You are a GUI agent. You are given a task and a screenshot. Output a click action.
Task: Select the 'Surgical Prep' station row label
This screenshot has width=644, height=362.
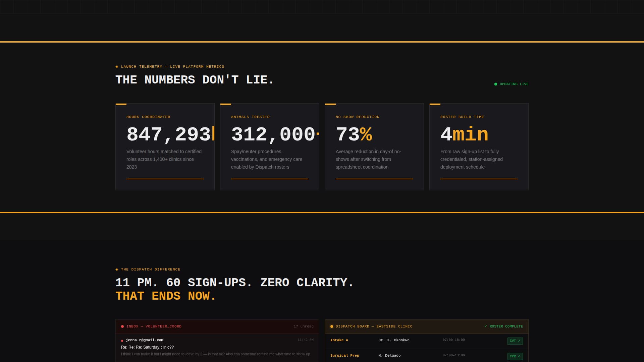pos(345,356)
